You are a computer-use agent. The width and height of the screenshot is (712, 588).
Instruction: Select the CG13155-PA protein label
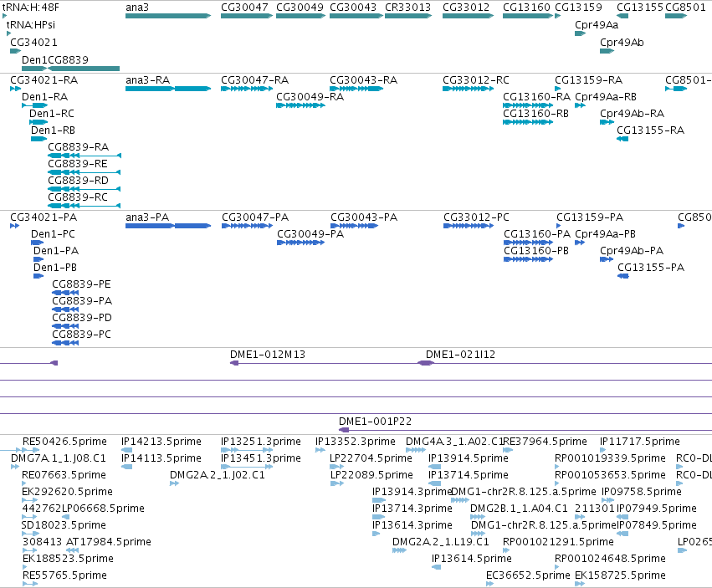(651, 268)
